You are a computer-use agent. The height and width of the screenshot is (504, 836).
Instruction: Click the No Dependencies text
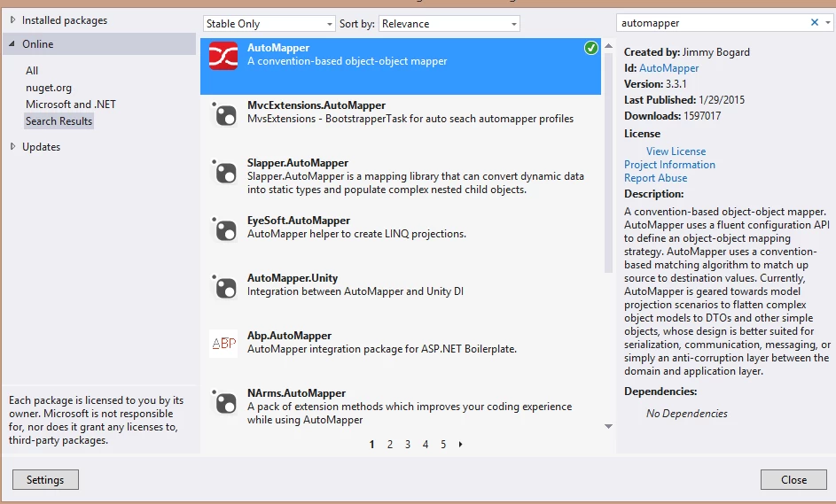(687, 414)
